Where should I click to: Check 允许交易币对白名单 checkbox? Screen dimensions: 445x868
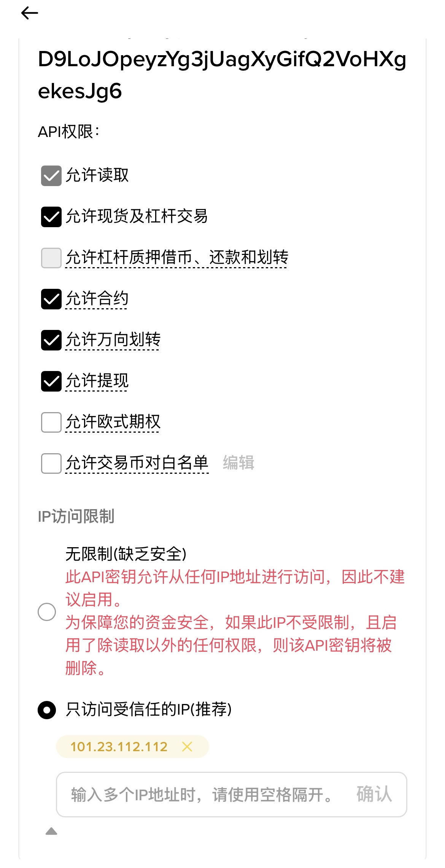[51, 463]
